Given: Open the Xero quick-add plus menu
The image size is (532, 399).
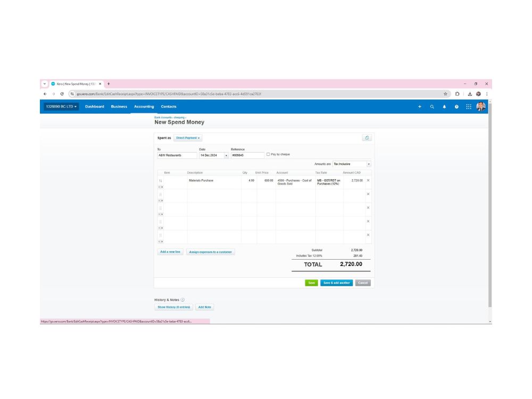Looking at the screenshot, I should (420, 106).
